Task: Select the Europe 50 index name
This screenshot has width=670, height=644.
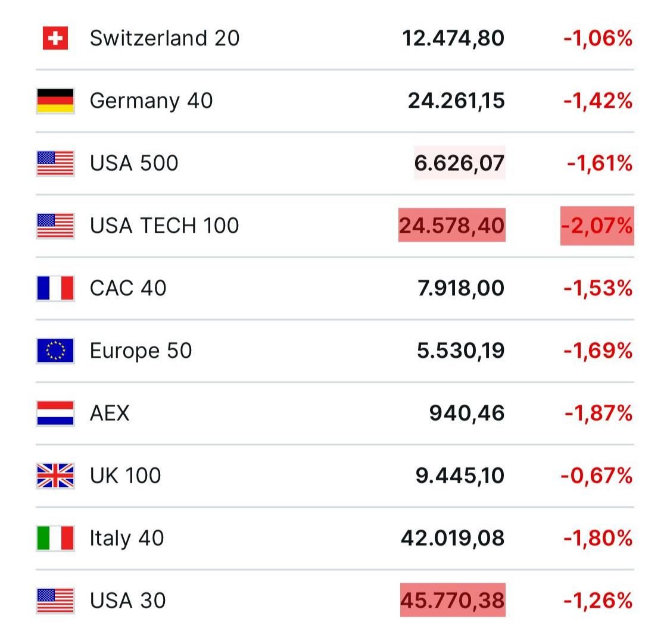Action: click(x=141, y=351)
